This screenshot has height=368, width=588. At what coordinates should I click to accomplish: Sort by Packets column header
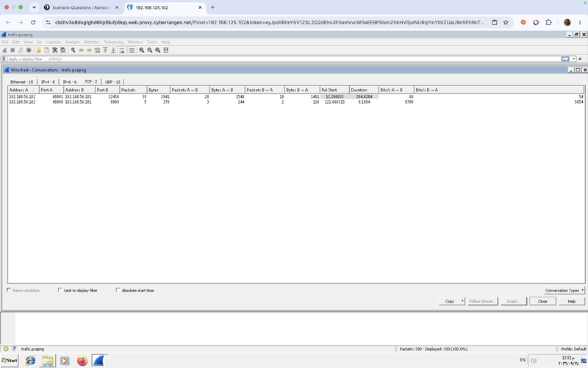tap(133, 90)
